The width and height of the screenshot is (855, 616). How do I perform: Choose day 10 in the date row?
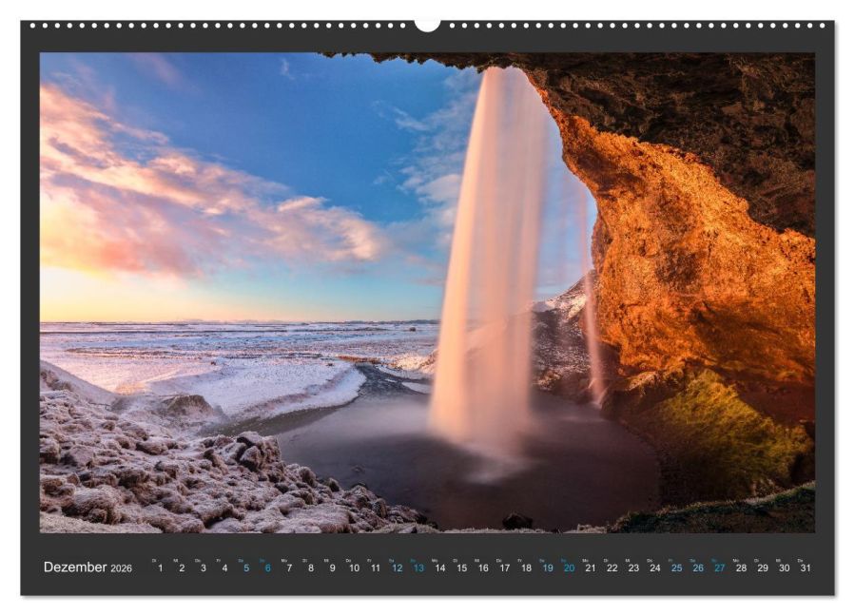[353, 568]
